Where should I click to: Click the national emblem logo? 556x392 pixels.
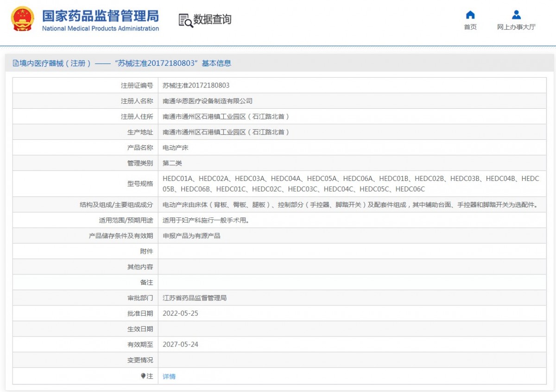click(22, 19)
